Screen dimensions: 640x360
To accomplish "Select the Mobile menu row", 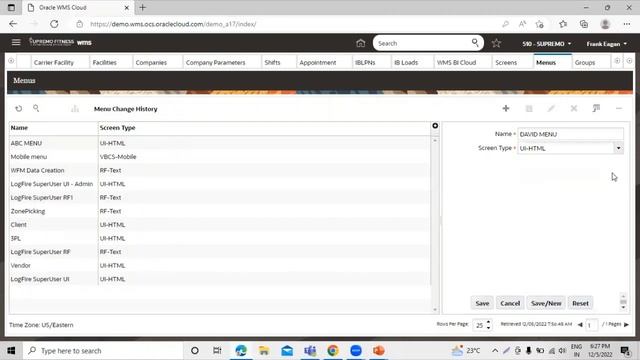I will (x=220, y=157).
